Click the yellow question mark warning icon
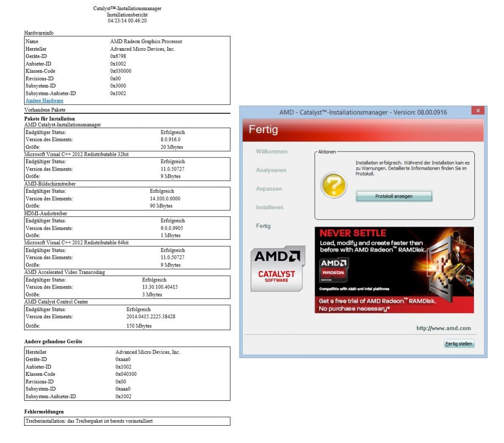The height and width of the screenshot is (443, 504). coord(333,185)
